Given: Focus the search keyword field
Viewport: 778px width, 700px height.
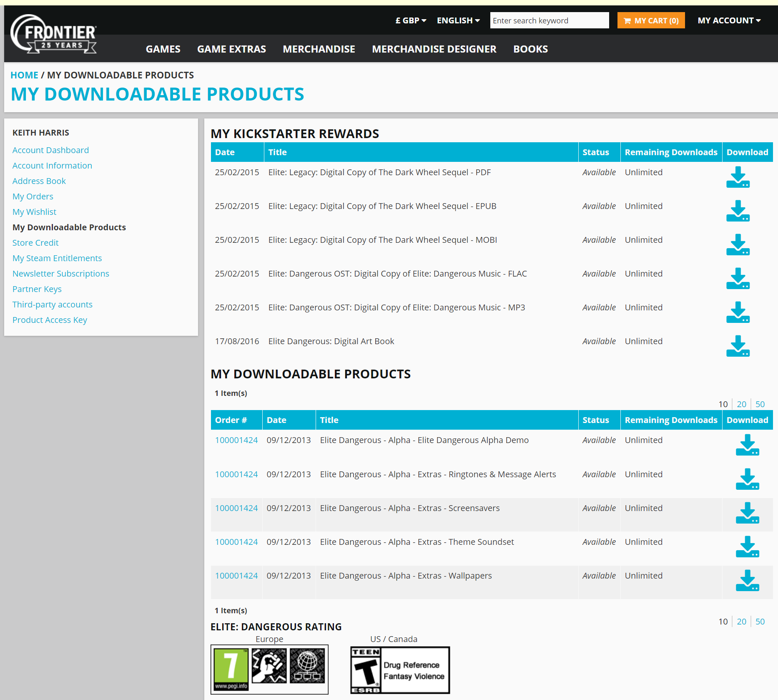Looking at the screenshot, I should click(x=549, y=20).
